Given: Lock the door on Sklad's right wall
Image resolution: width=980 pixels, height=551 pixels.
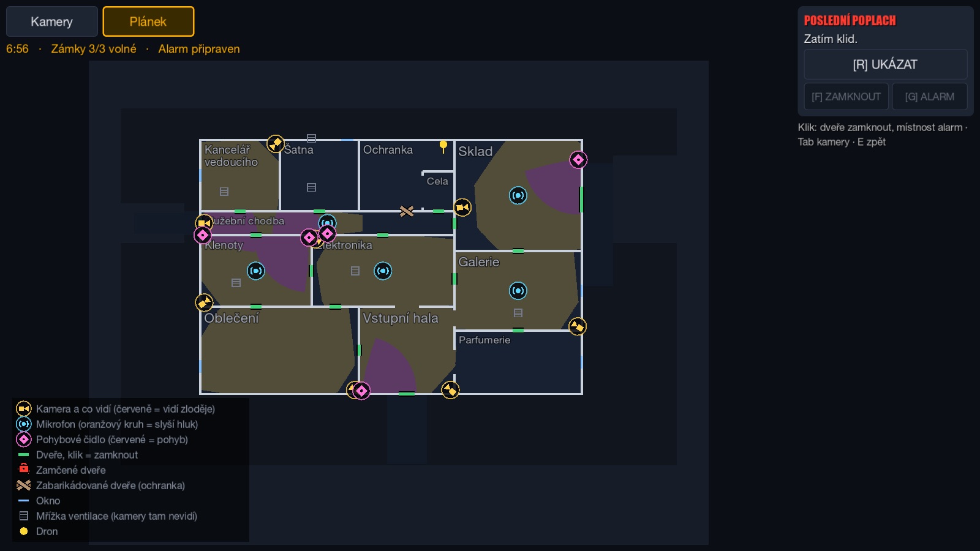Looking at the screenshot, I should pos(581,200).
